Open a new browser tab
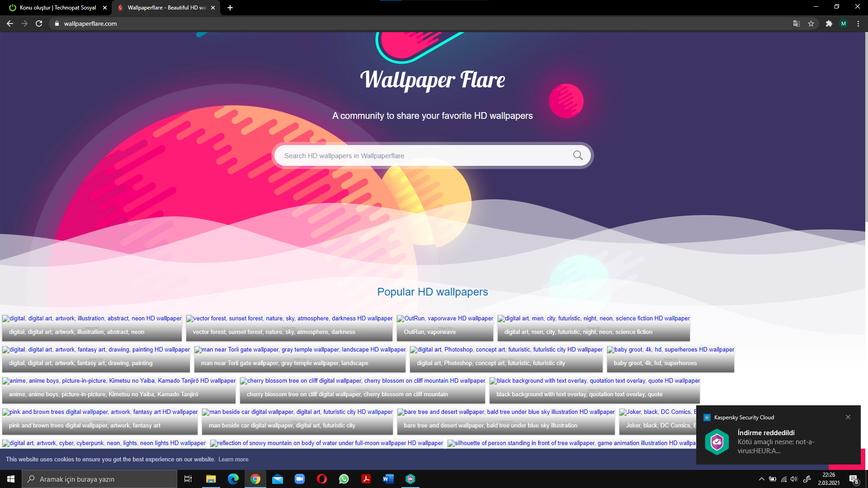 (230, 8)
